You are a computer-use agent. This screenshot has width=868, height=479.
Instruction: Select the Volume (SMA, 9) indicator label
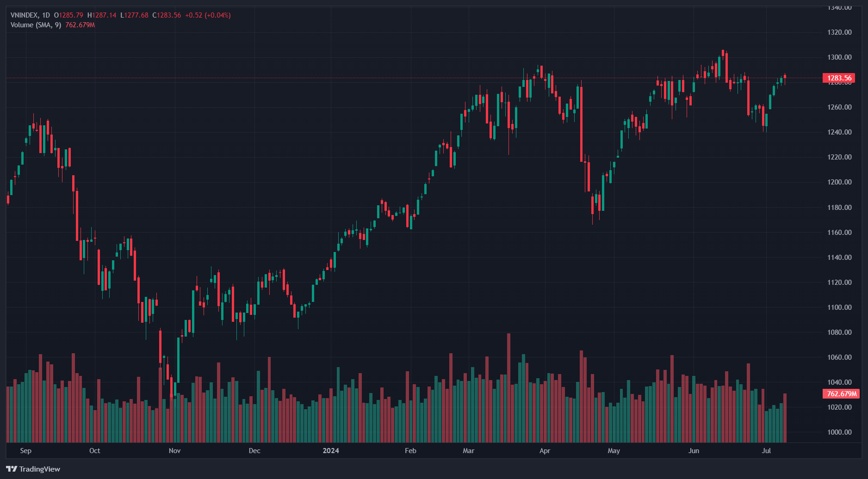coord(36,25)
